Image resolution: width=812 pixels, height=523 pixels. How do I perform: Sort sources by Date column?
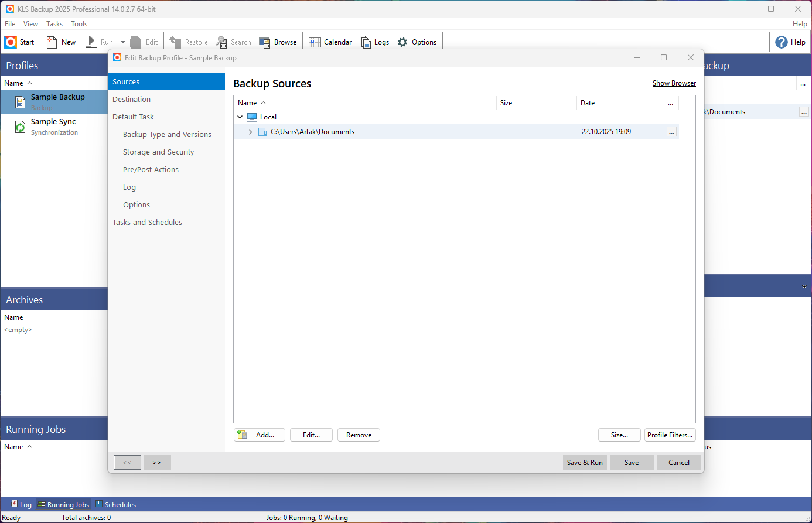620,103
